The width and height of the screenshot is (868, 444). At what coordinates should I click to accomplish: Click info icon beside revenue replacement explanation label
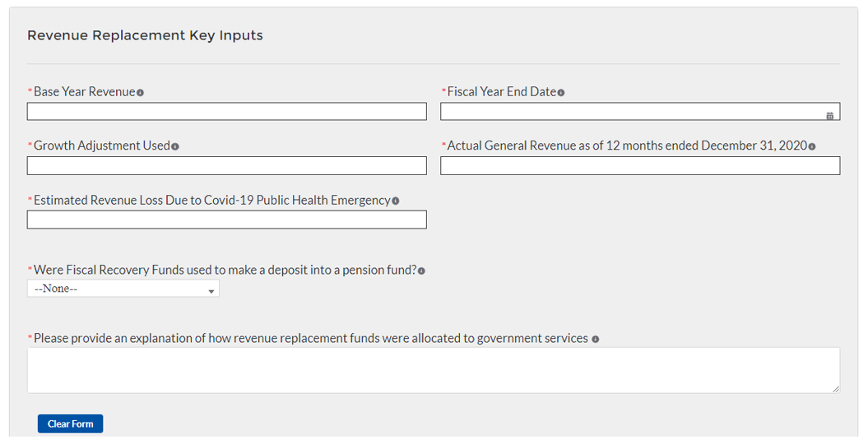(x=595, y=339)
